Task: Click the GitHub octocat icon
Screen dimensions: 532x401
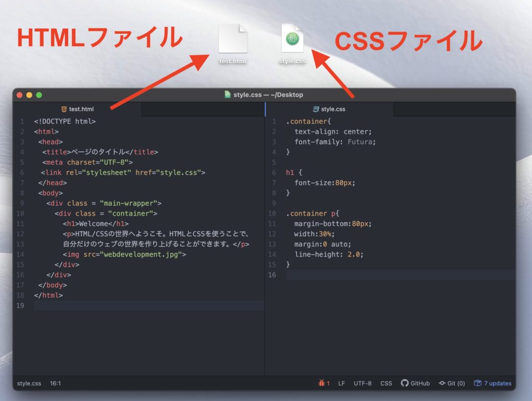Action: 404,383
